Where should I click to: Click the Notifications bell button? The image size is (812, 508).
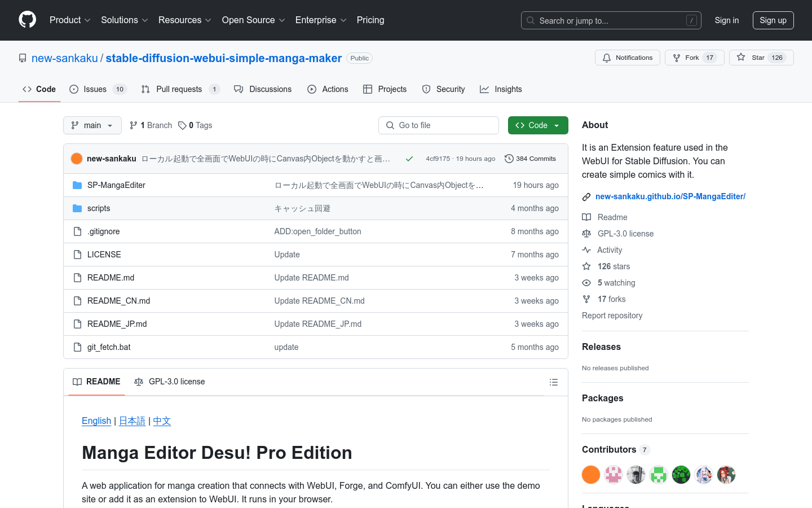628,58
